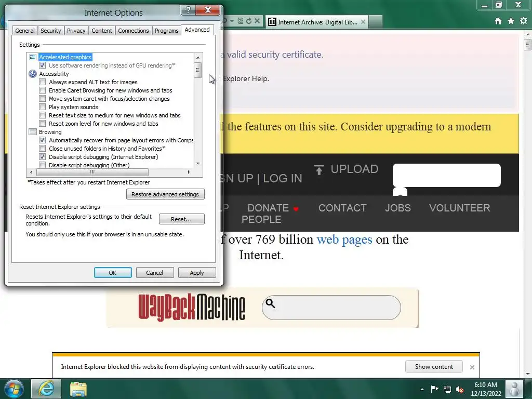Click the Browsing category icon

pyautogui.click(x=33, y=131)
